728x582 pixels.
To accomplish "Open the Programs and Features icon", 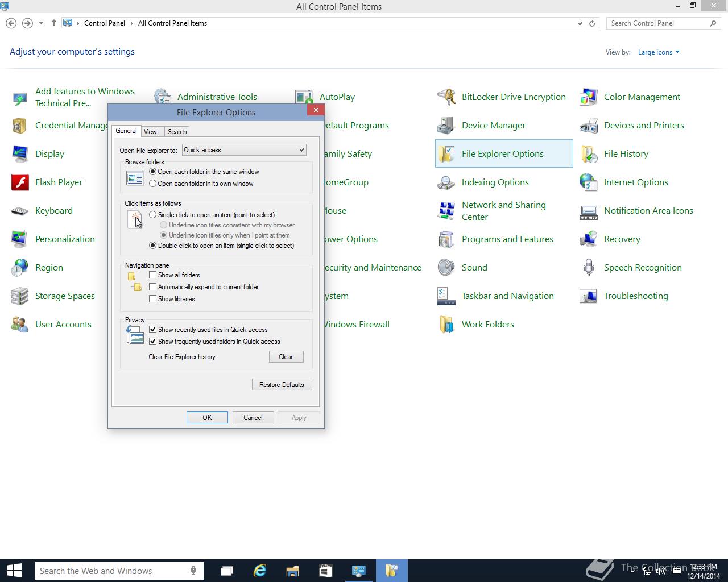I will tap(446, 239).
